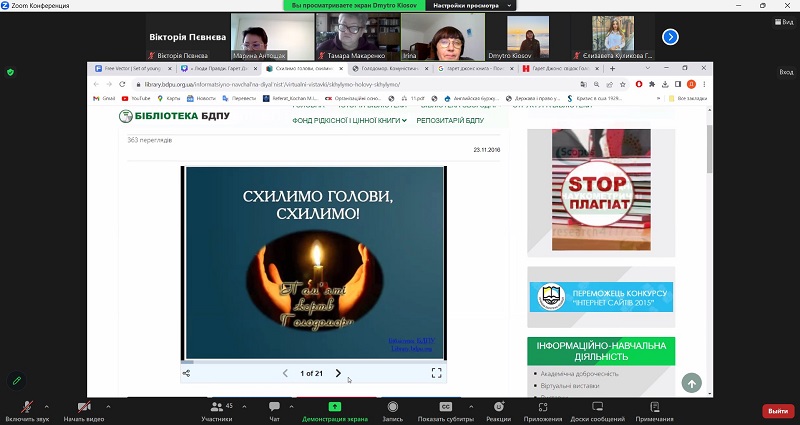The height and width of the screenshot is (425, 800).
Task: Expand audio options arrow beside Включить звук
Action: 46,407
